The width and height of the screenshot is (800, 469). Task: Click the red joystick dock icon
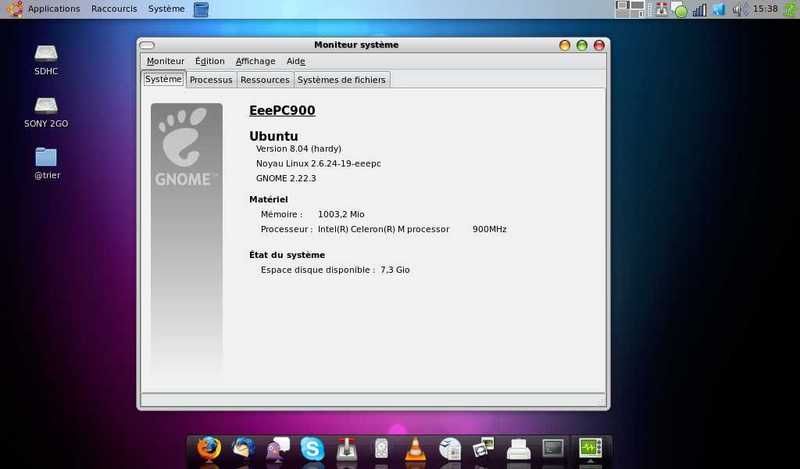point(347,449)
